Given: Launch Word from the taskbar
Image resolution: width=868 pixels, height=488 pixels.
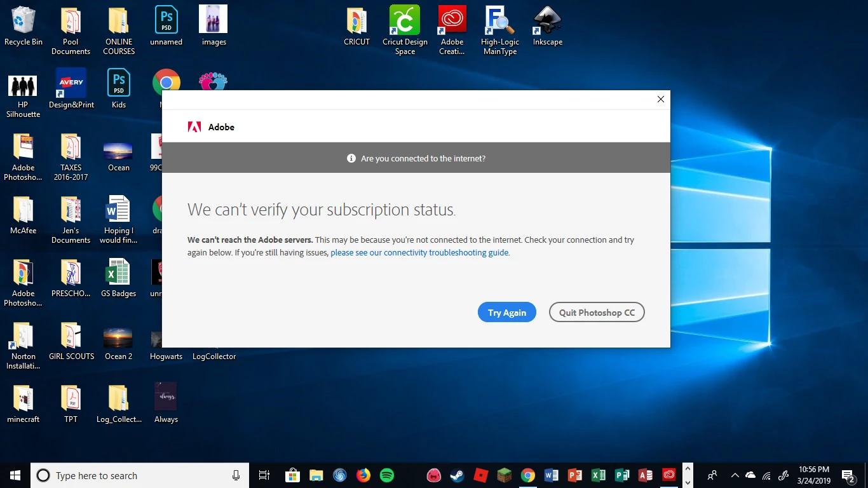Looking at the screenshot, I should pos(551,475).
